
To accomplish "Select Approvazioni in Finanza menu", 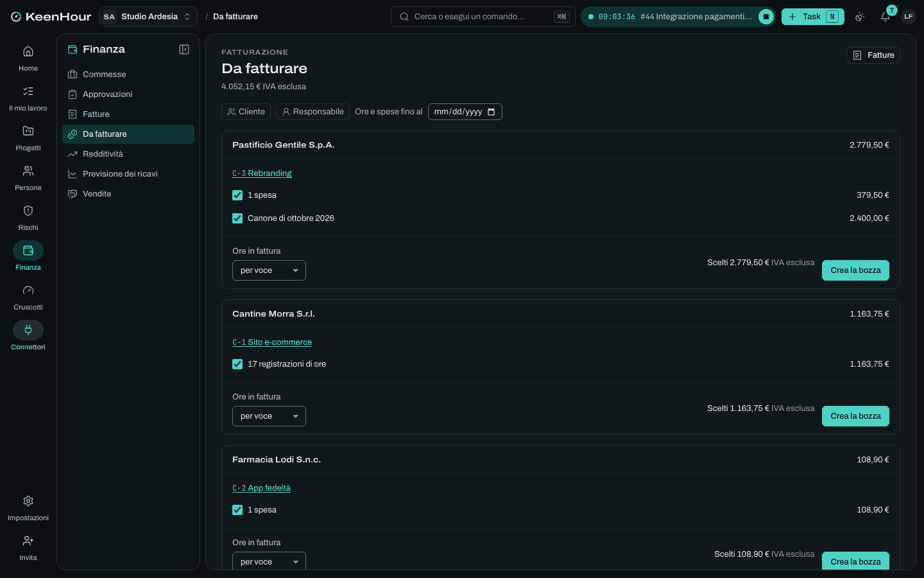I will click(128, 94).
